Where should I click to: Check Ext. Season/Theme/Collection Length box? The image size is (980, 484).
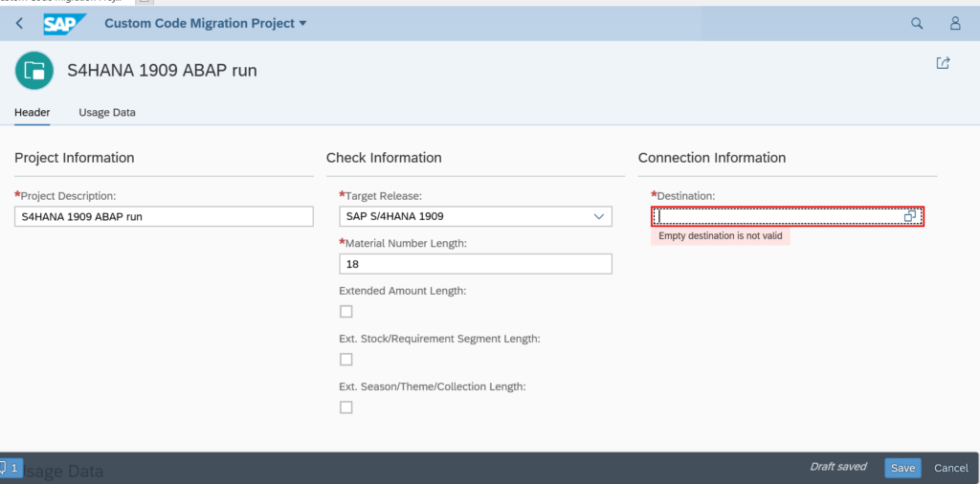(346, 407)
